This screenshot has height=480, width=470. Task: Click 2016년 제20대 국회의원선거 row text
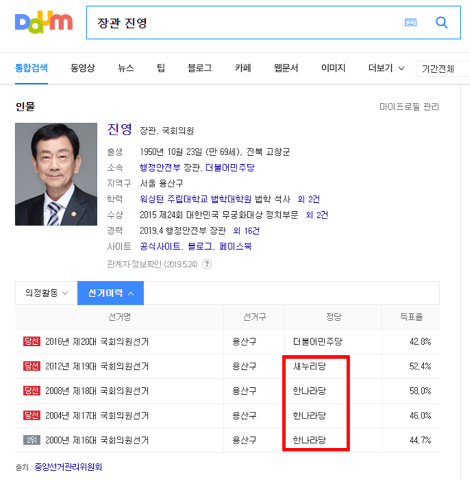(97, 342)
